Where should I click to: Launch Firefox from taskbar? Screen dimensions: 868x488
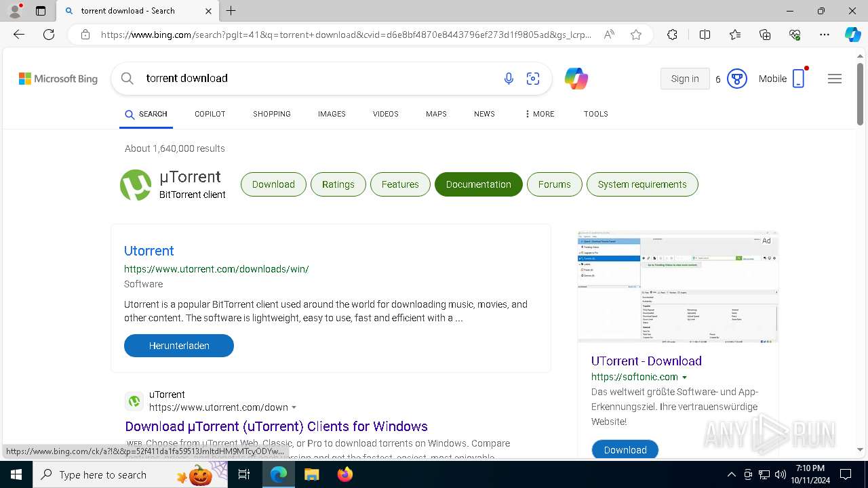(345, 474)
